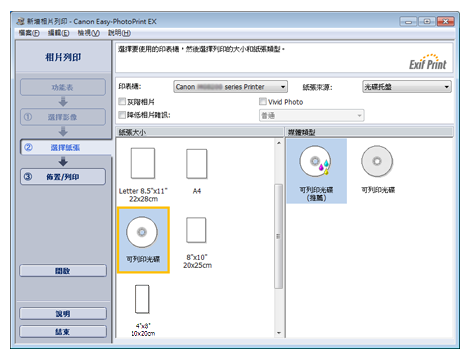This screenshot has height=360, width=475.
Task: Enable the photo noise reduction checkbox
Action: coord(122,115)
